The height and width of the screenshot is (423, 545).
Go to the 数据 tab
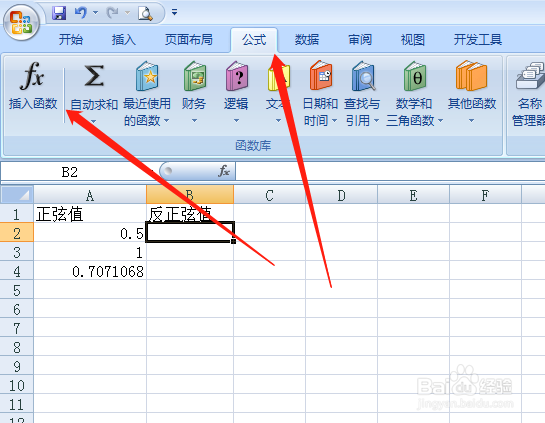coord(307,40)
